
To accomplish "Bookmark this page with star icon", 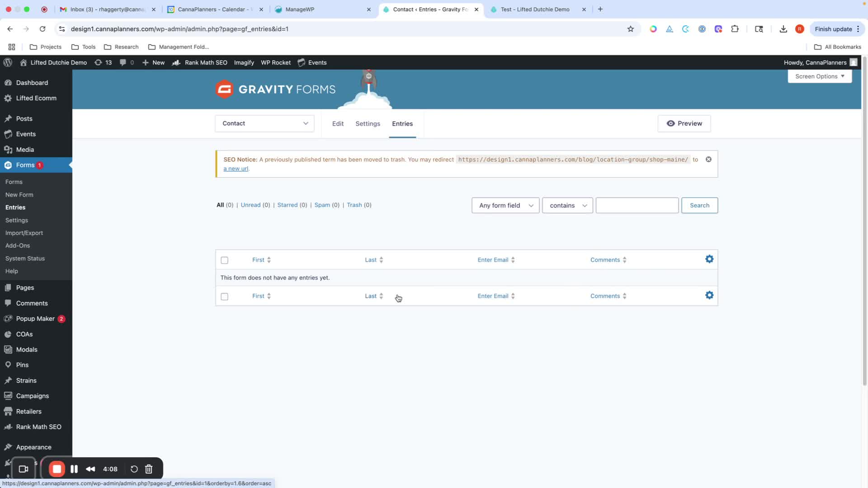I will tap(631, 29).
